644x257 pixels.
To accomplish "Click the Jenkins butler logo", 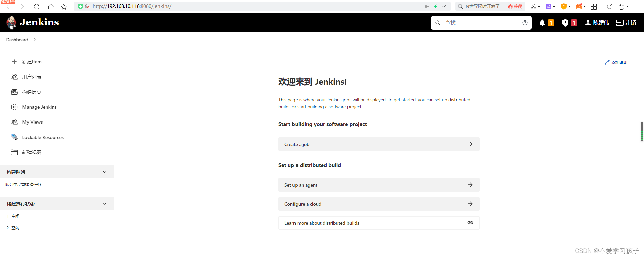I will (11, 22).
